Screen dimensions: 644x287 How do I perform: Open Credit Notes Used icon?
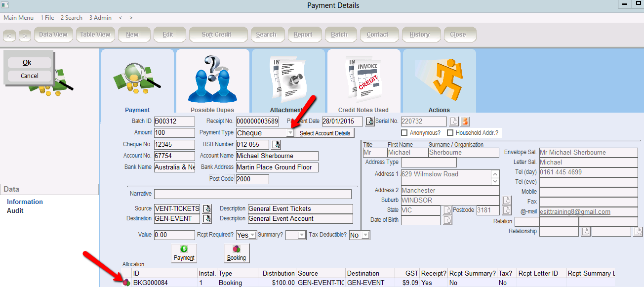[x=363, y=79]
